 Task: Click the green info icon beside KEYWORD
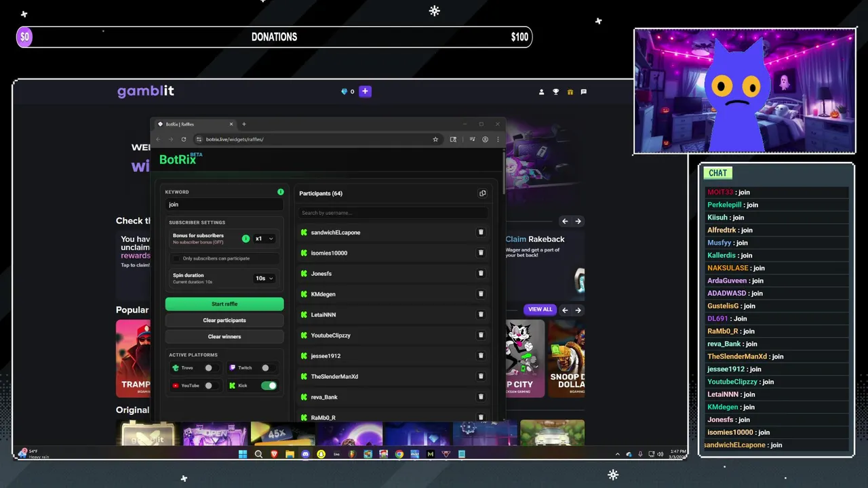click(281, 192)
